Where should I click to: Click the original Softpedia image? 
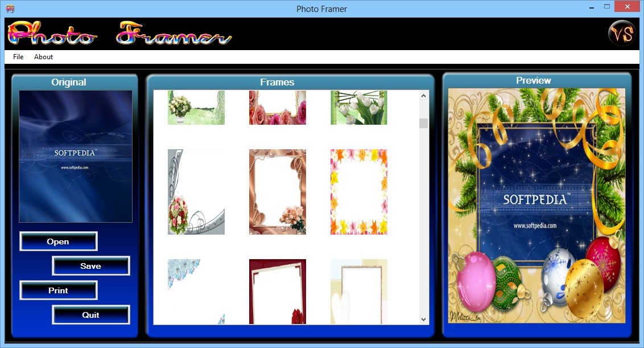[76, 156]
